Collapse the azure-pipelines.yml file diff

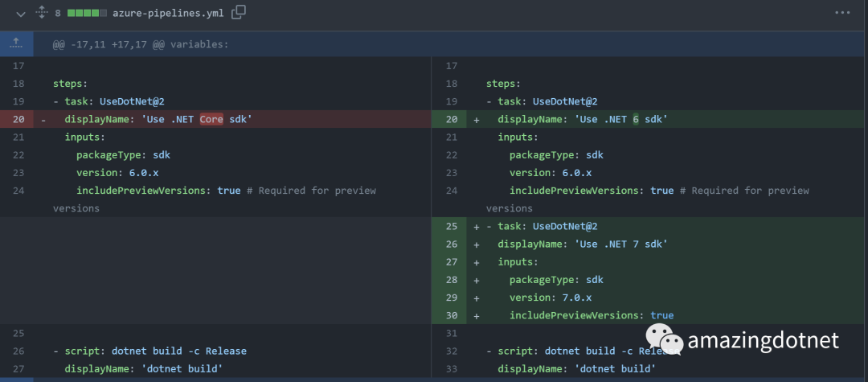click(x=20, y=13)
